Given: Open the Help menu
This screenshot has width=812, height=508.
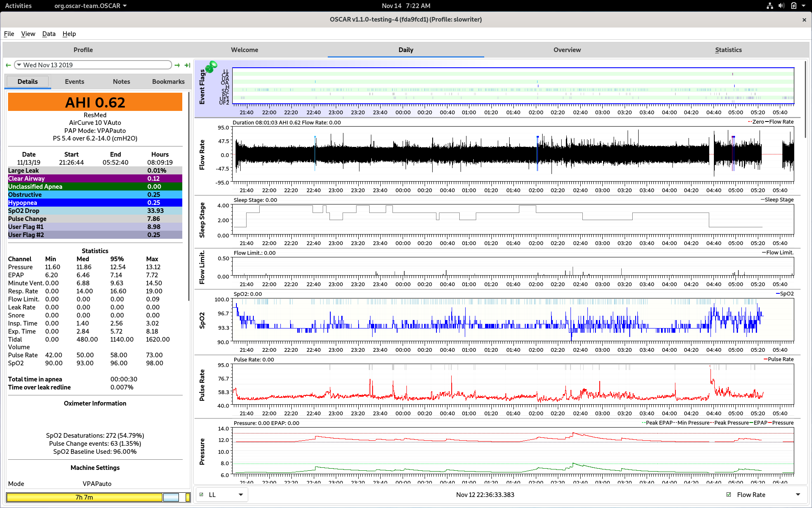Looking at the screenshot, I should click(69, 34).
